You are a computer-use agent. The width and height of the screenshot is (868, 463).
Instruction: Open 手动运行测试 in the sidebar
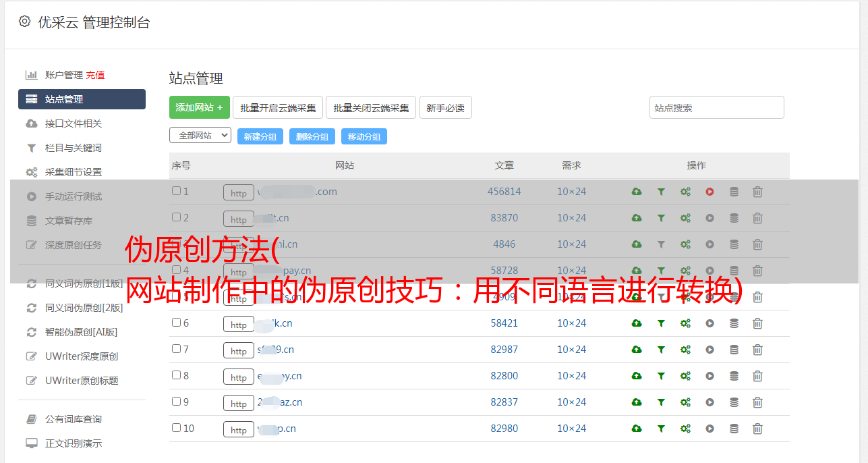[x=74, y=196]
